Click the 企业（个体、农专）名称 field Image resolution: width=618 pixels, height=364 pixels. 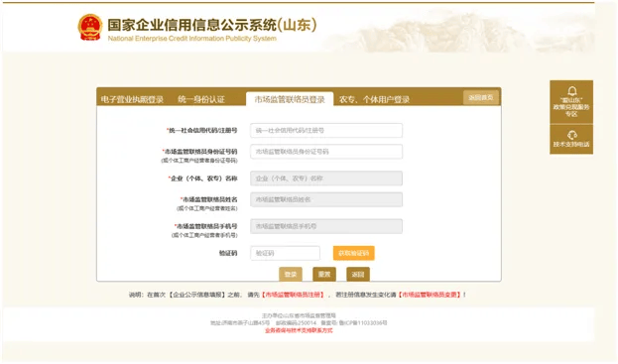click(326, 179)
